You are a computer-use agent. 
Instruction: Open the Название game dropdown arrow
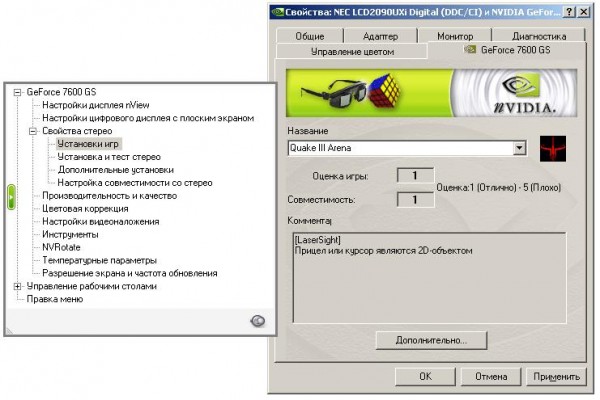pyautogui.click(x=519, y=148)
